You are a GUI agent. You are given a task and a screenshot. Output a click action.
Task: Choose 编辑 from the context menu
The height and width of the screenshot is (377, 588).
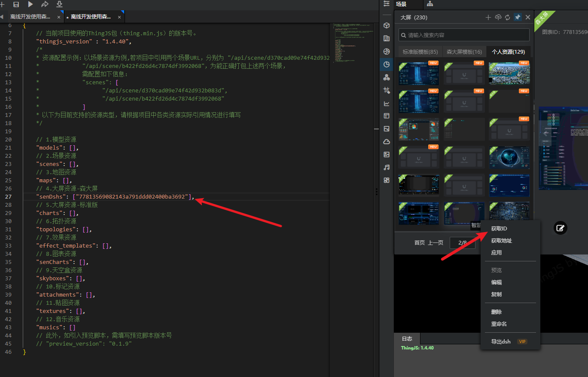click(x=497, y=282)
